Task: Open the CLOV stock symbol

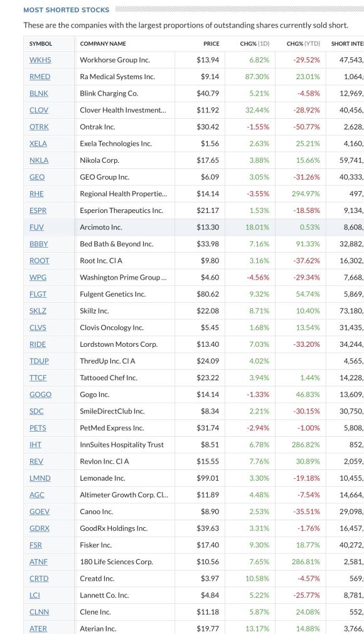Action: coord(39,110)
